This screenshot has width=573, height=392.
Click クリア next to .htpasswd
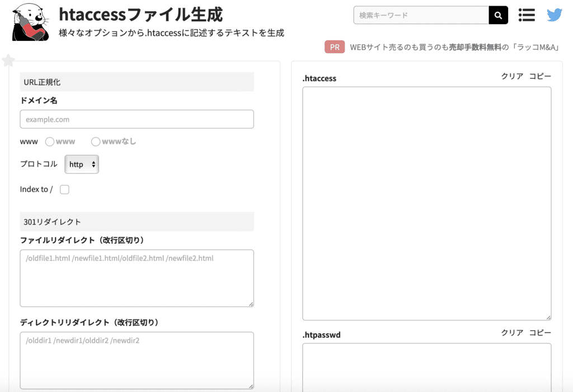click(511, 333)
